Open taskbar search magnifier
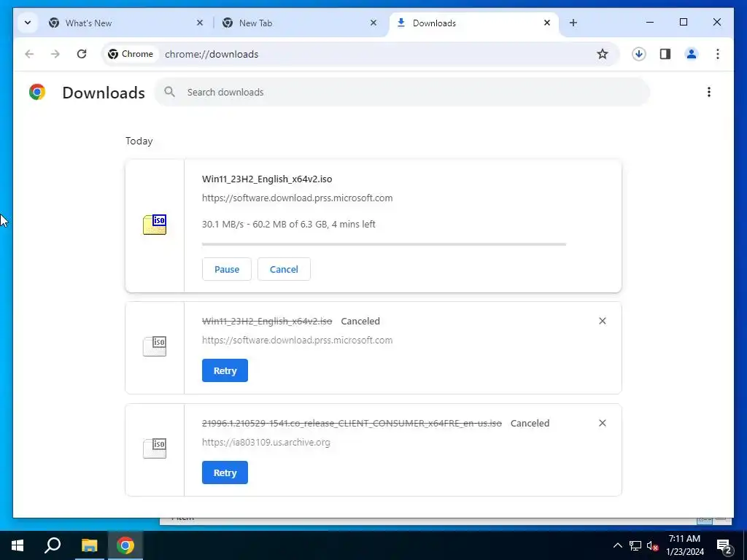 pyautogui.click(x=53, y=545)
